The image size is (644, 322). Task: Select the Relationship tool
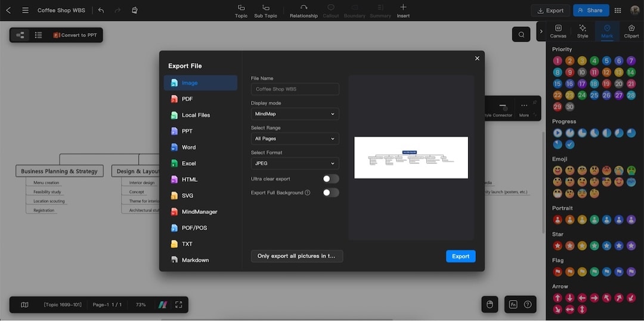304,11
